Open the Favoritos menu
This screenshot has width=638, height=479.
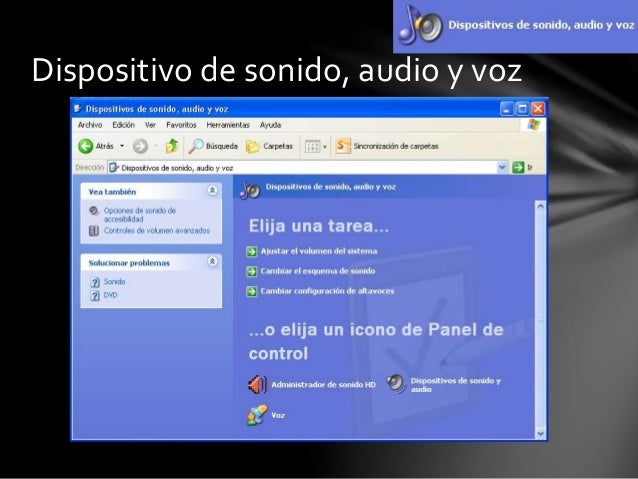pos(181,125)
